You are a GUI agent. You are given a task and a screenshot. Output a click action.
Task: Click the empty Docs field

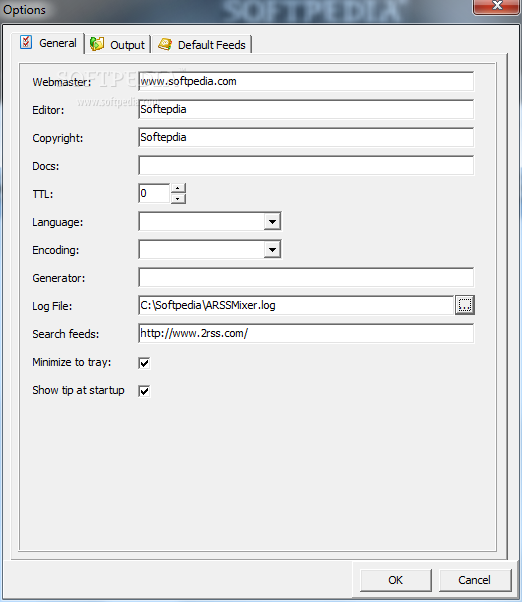click(x=306, y=165)
